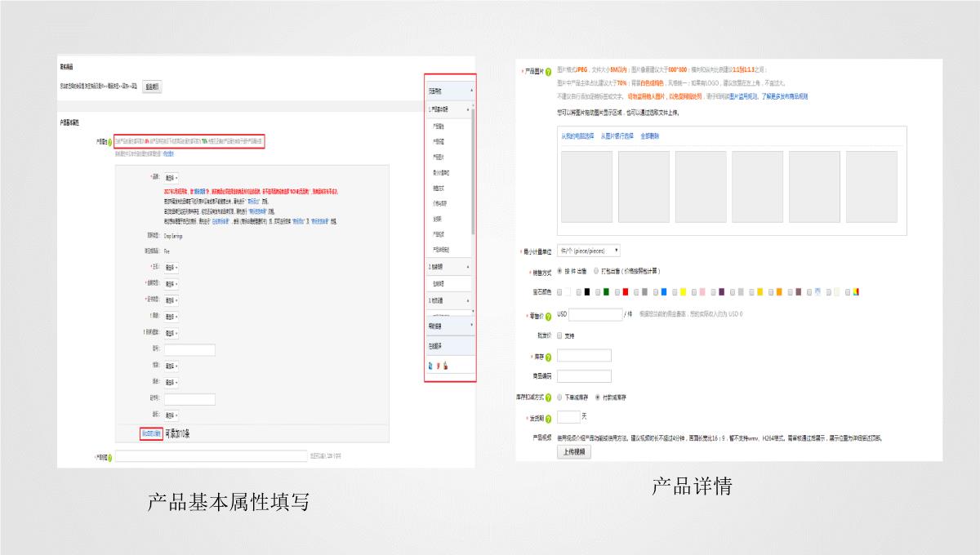
Task: Choose 从我的电脑选择 image source tab
Action: pos(577,136)
